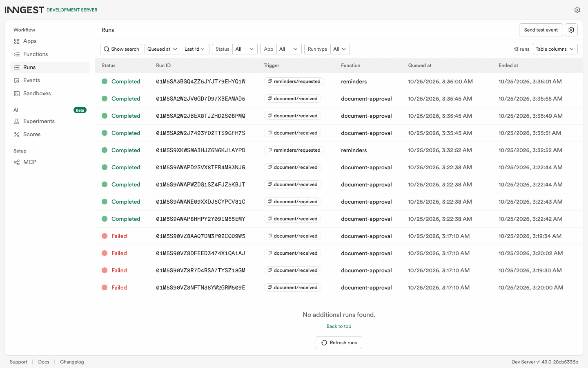Open the Docs footer link

(44, 362)
